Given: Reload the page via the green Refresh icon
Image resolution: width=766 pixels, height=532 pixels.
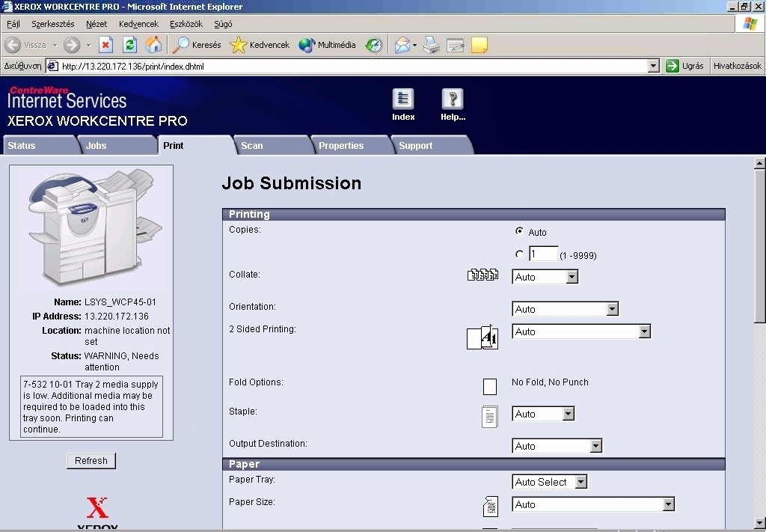Looking at the screenshot, I should 129,45.
